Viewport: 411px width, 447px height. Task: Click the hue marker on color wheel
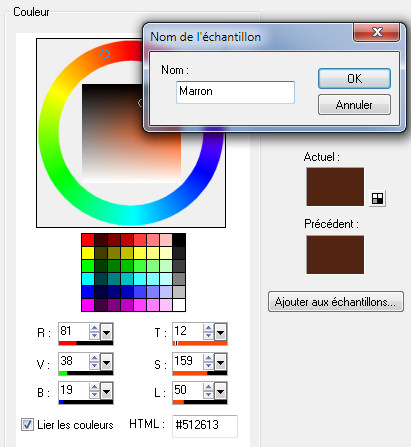(x=105, y=54)
